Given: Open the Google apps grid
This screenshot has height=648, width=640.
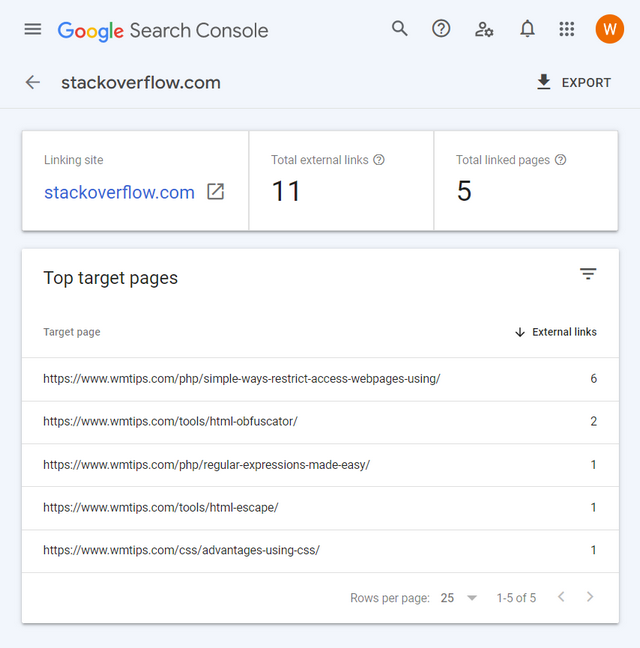Looking at the screenshot, I should 566,29.
